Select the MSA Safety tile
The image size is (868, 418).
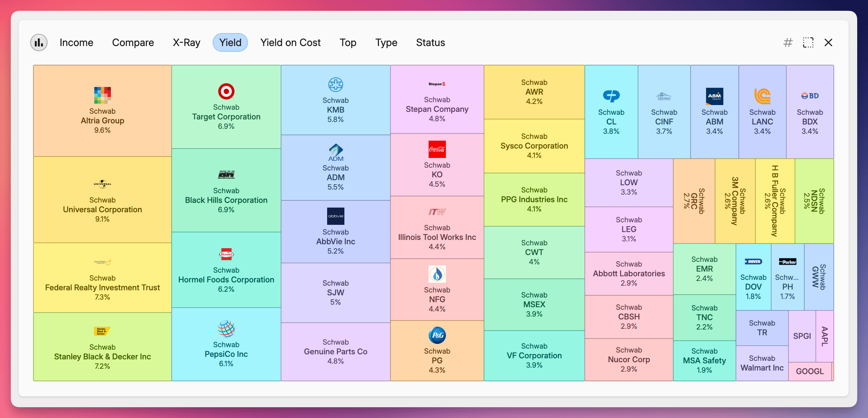705,361
